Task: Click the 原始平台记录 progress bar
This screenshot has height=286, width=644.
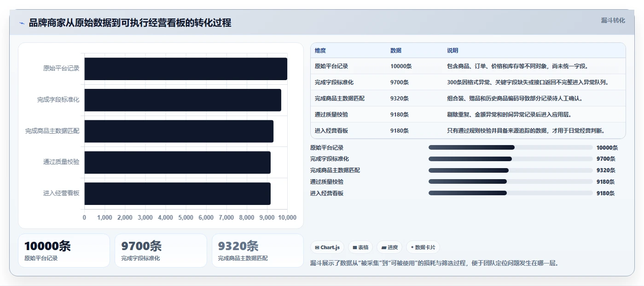Action: 511,147
